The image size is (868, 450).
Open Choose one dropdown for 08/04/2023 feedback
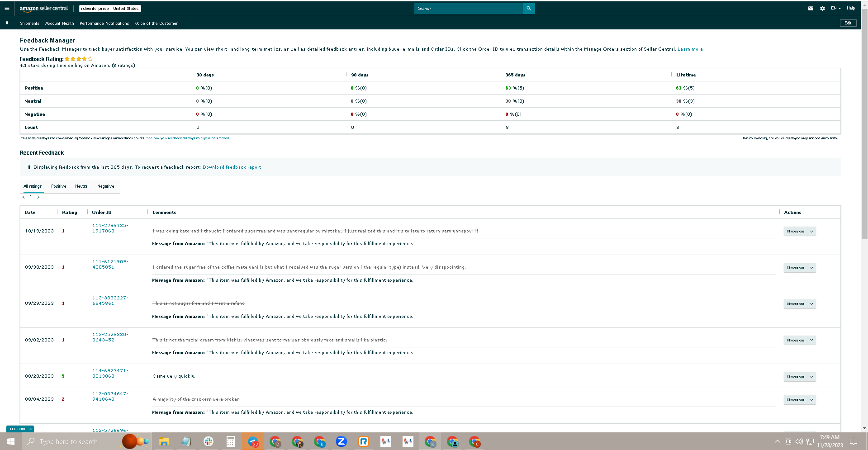pyautogui.click(x=800, y=400)
